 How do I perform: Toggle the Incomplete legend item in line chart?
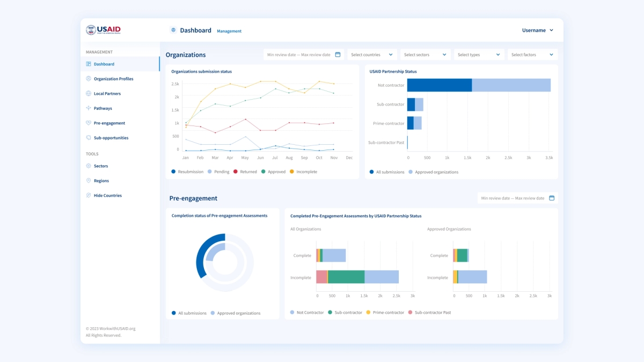tap(303, 172)
